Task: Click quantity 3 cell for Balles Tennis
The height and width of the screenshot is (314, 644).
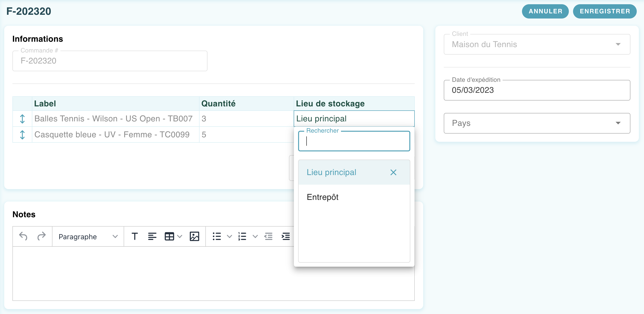Action: pos(246,119)
